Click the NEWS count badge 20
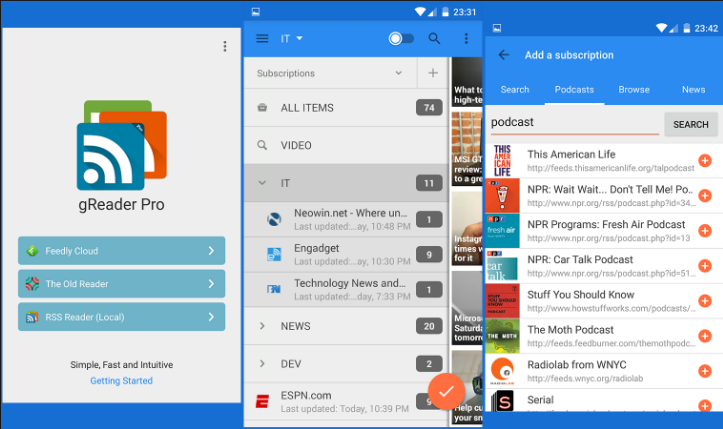 pyautogui.click(x=429, y=326)
